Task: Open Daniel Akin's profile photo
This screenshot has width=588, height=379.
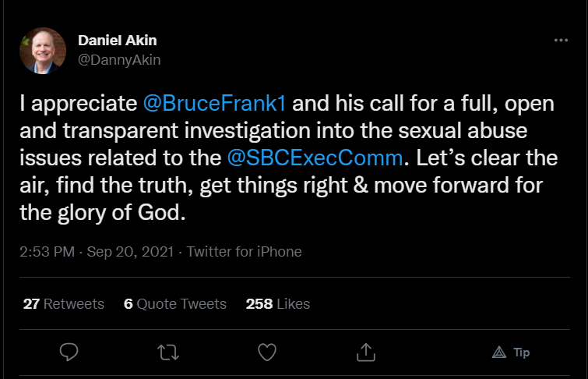Action: point(43,51)
